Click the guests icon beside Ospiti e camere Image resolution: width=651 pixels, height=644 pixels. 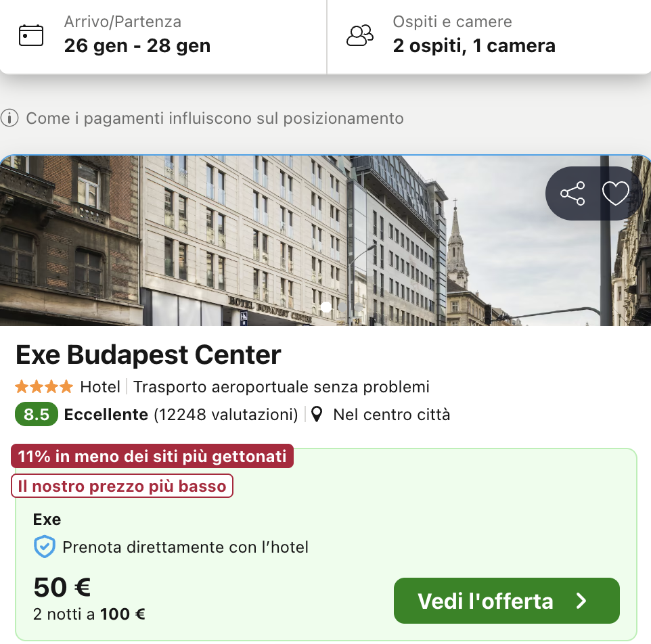[359, 34]
